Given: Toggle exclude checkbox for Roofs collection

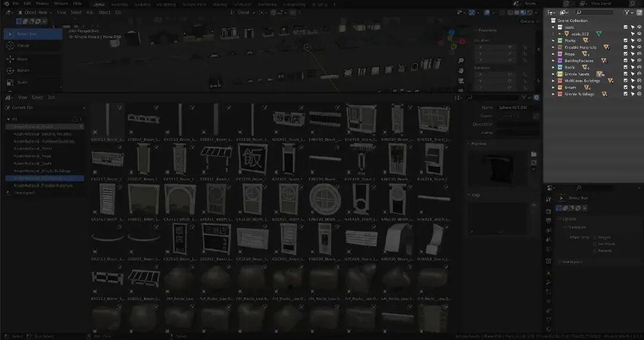Looking at the screenshot, I should 626,67.
